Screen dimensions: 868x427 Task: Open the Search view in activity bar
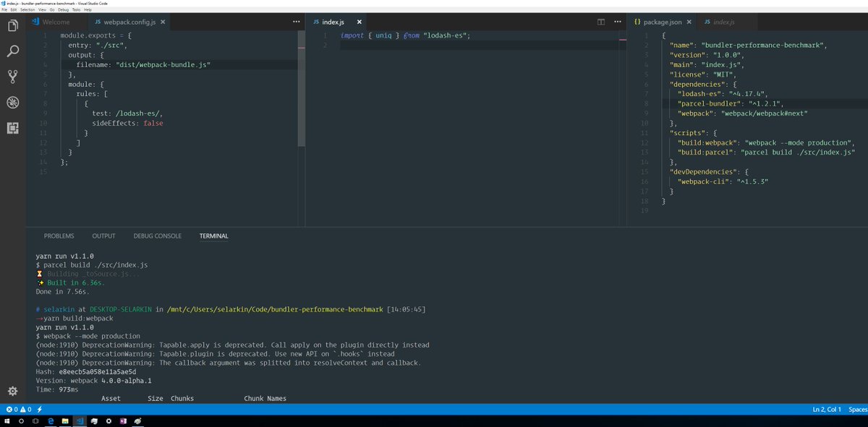12,51
